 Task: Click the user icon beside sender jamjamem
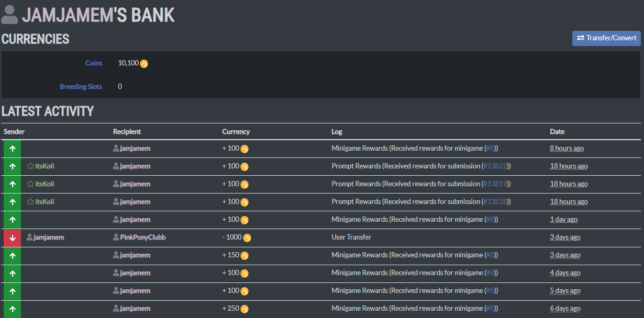(29, 237)
